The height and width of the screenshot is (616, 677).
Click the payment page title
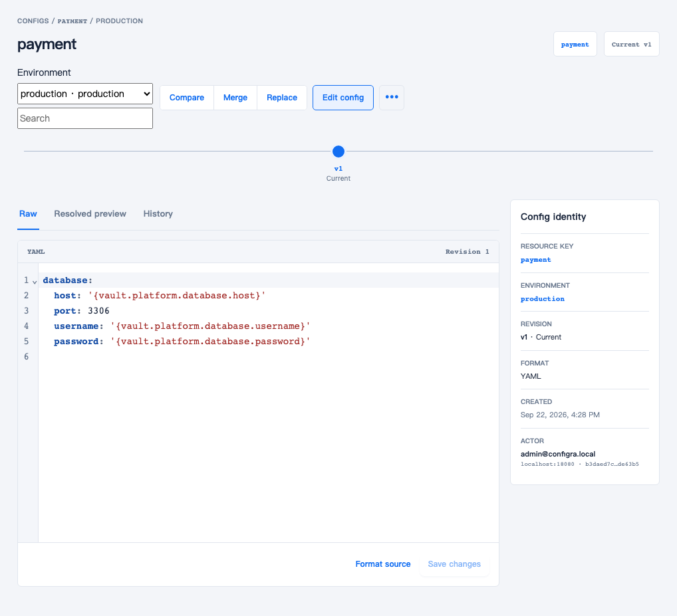pyautogui.click(x=47, y=45)
